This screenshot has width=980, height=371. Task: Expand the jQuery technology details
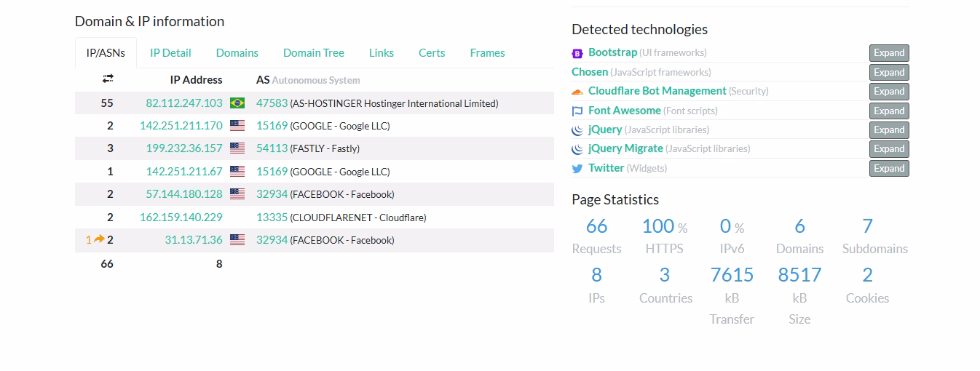tap(889, 129)
